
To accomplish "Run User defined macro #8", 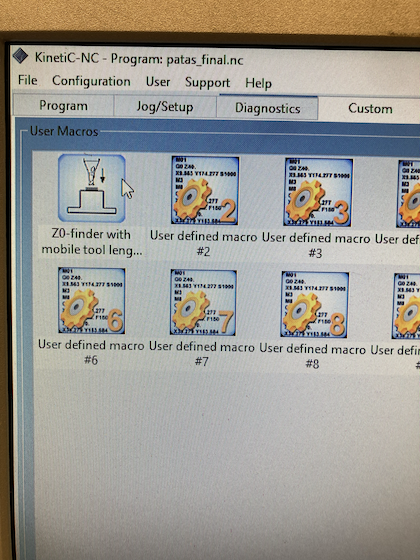I will pyautogui.click(x=315, y=305).
